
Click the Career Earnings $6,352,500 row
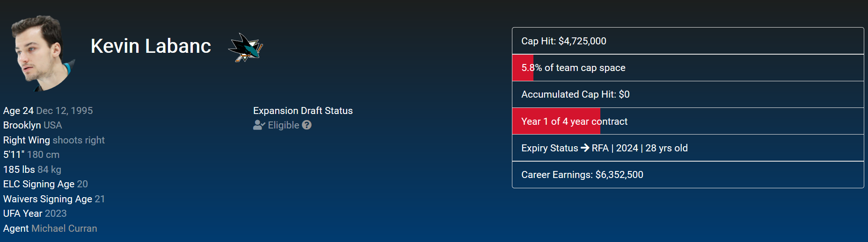(x=687, y=175)
